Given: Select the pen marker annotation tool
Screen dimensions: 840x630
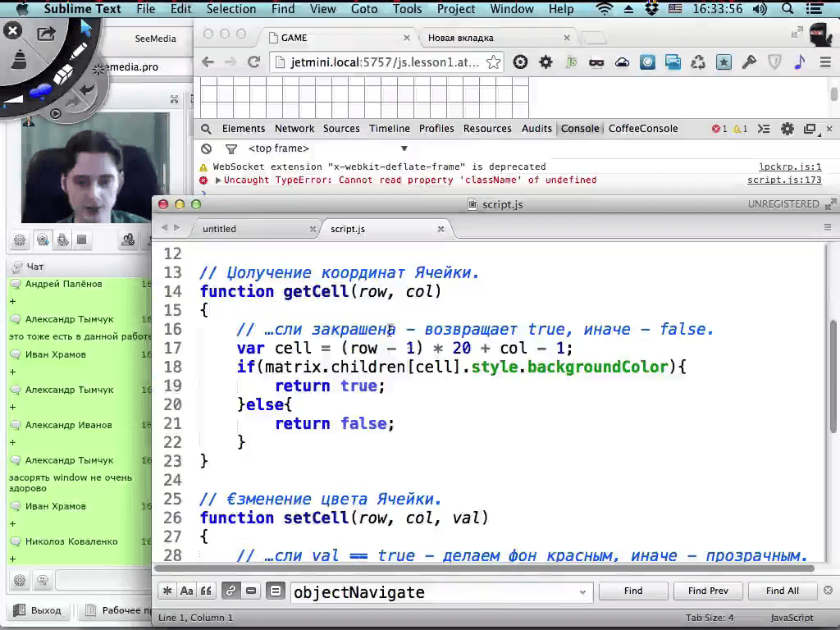Looking at the screenshot, I should click(x=78, y=52).
